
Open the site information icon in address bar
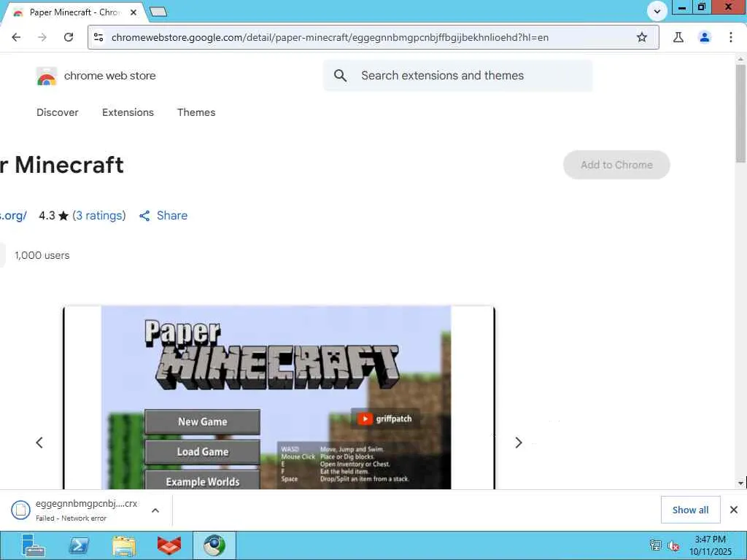(x=98, y=37)
